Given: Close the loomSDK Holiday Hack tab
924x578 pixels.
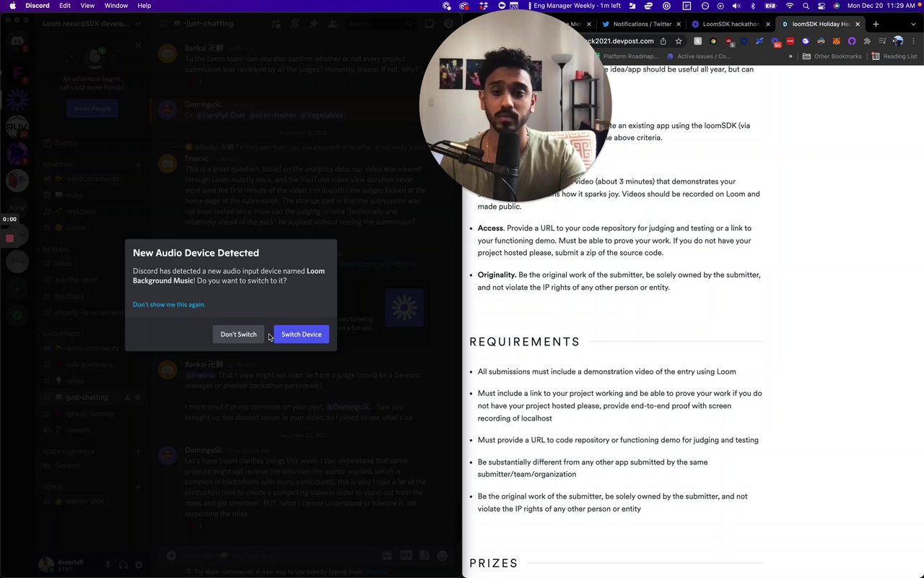Looking at the screenshot, I should (858, 24).
